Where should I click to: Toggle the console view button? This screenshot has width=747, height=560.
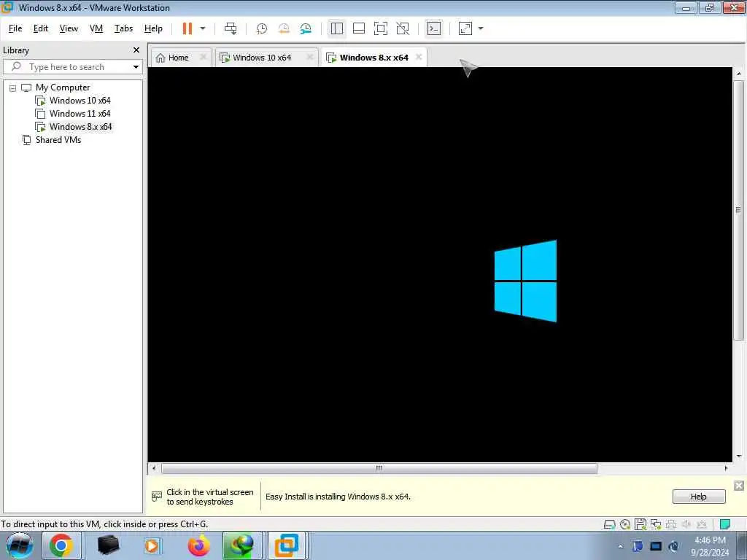point(433,28)
